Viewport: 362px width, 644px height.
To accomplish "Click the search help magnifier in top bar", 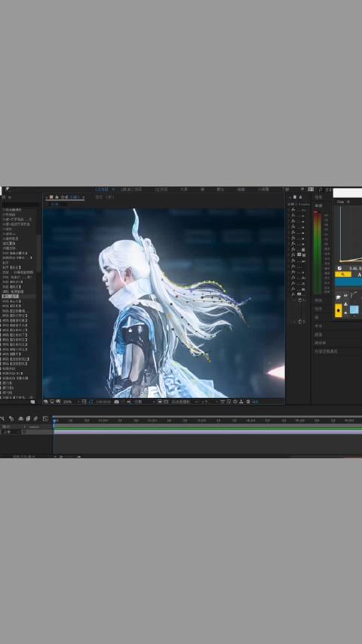I will click(x=321, y=190).
